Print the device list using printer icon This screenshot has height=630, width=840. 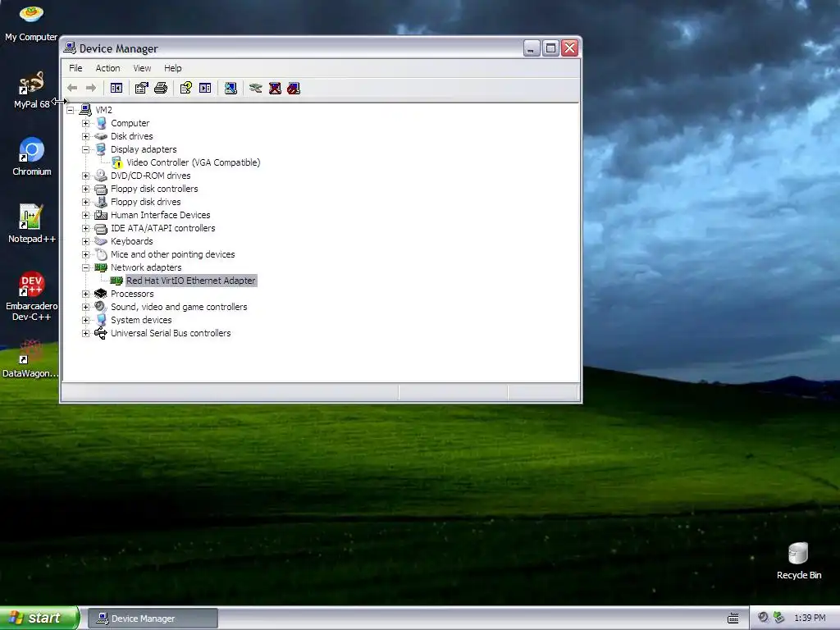161,88
